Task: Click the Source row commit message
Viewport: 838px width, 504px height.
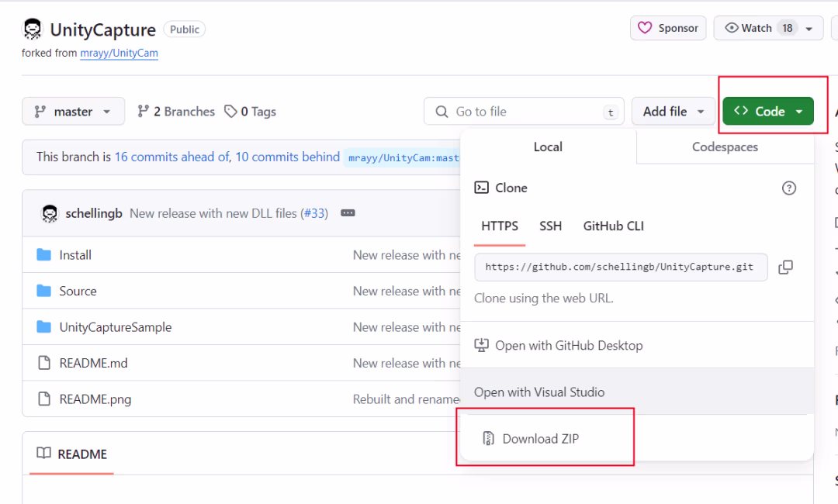Action: [x=406, y=291]
